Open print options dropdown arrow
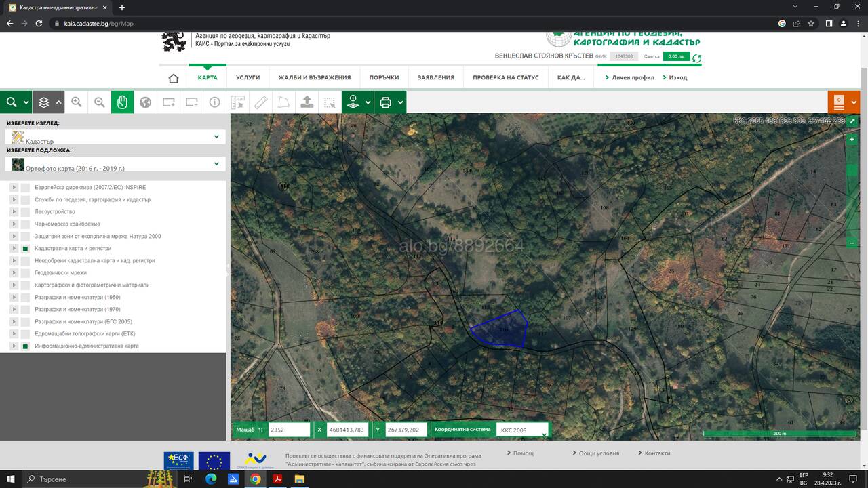Viewport: 868px width, 488px height. tap(401, 102)
